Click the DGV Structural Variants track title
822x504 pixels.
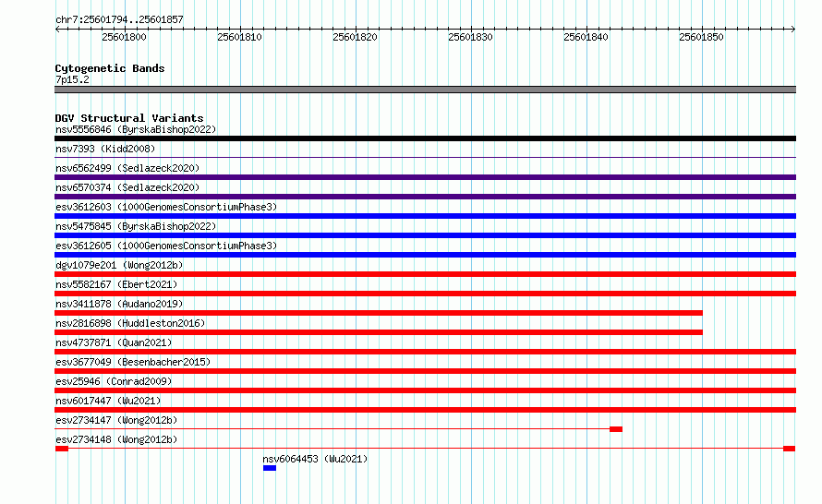[129, 118]
